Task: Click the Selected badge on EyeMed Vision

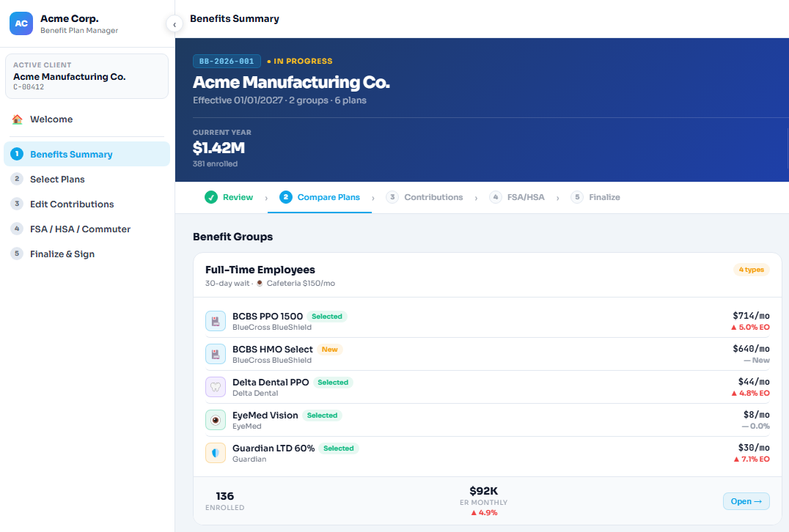Action: 322,415
